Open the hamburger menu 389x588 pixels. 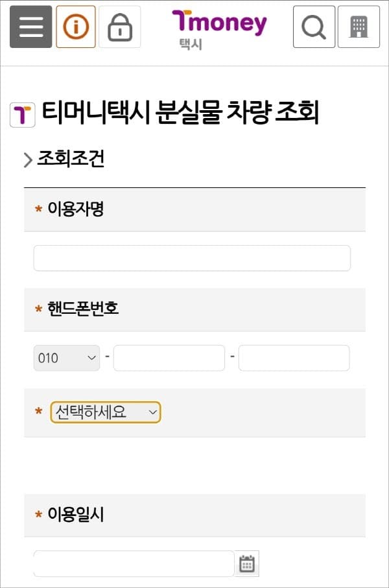pyautogui.click(x=30, y=27)
